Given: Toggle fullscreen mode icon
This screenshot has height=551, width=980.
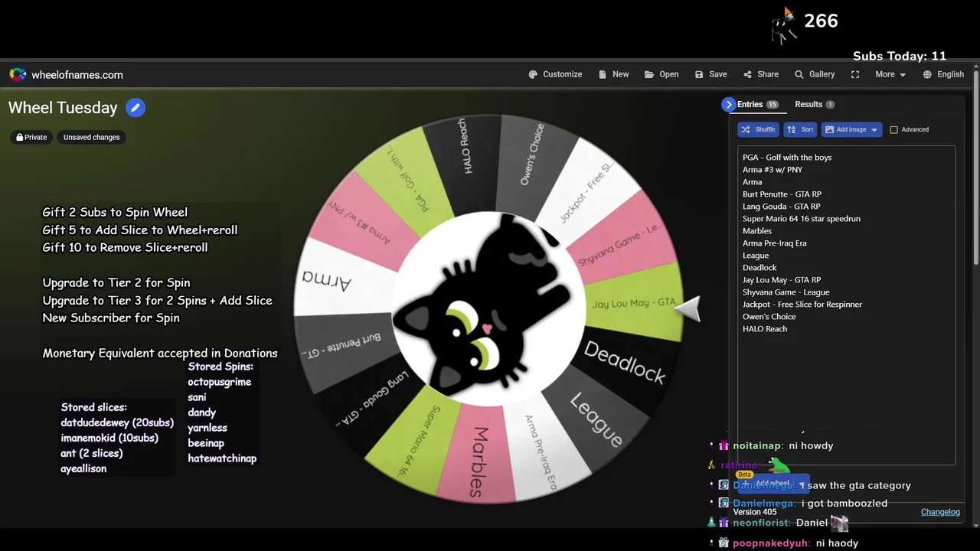Looking at the screenshot, I should (x=855, y=74).
